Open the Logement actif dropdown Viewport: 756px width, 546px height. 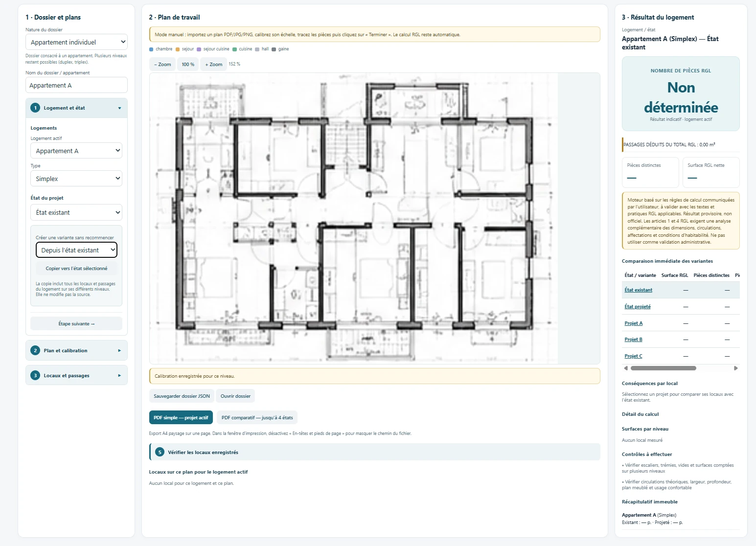point(76,151)
